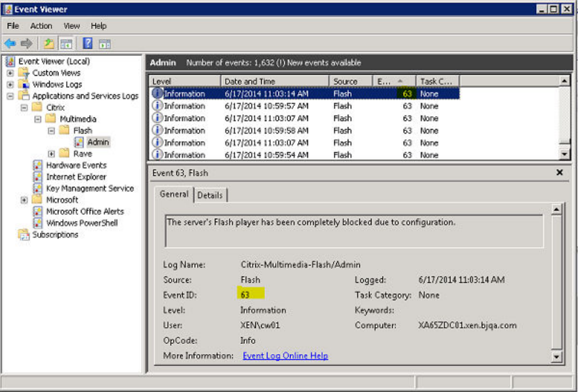Click the Up one level folder icon

tap(49, 44)
